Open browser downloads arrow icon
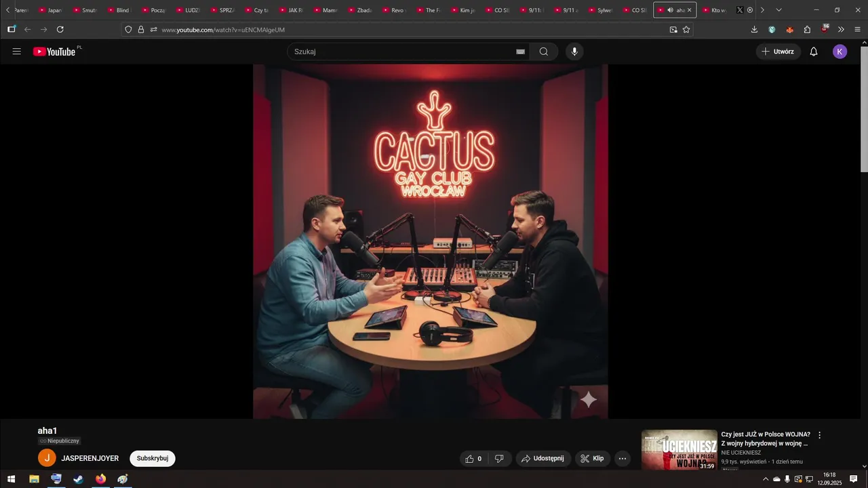Image resolution: width=868 pixels, height=488 pixels. point(754,30)
